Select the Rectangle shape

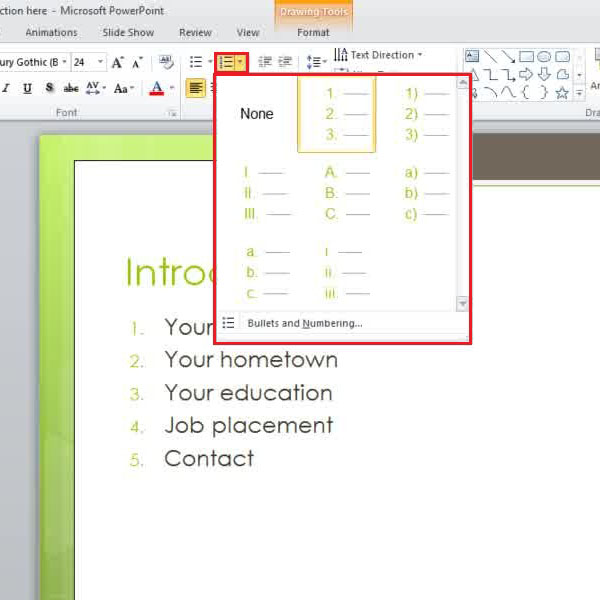527,57
